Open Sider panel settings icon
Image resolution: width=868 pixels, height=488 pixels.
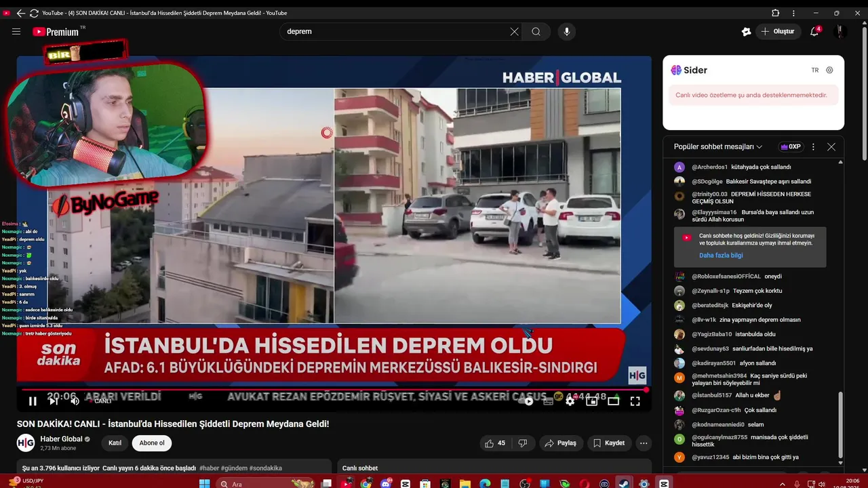(x=829, y=70)
